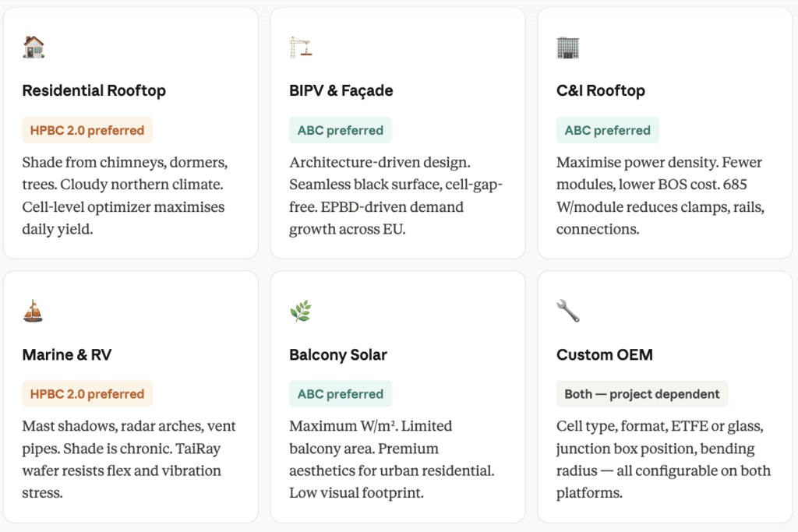Click ABC preferred badge under BIPV & Façade

tap(340, 130)
